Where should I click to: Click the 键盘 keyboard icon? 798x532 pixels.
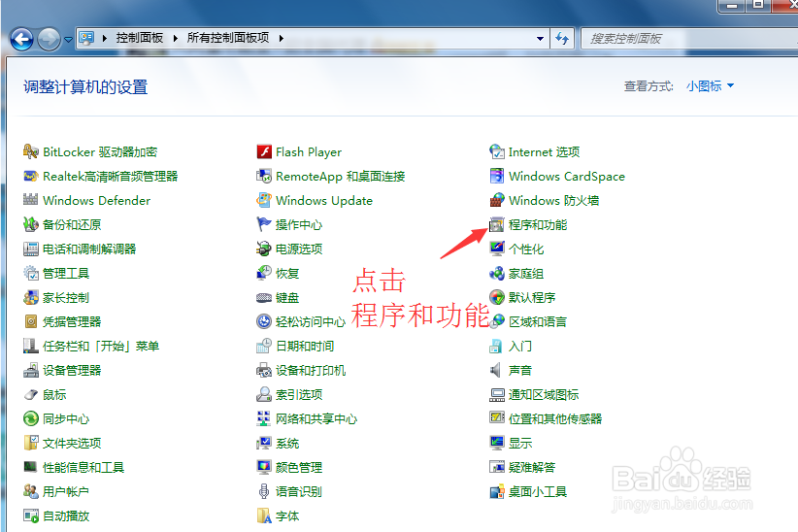point(264,297)
